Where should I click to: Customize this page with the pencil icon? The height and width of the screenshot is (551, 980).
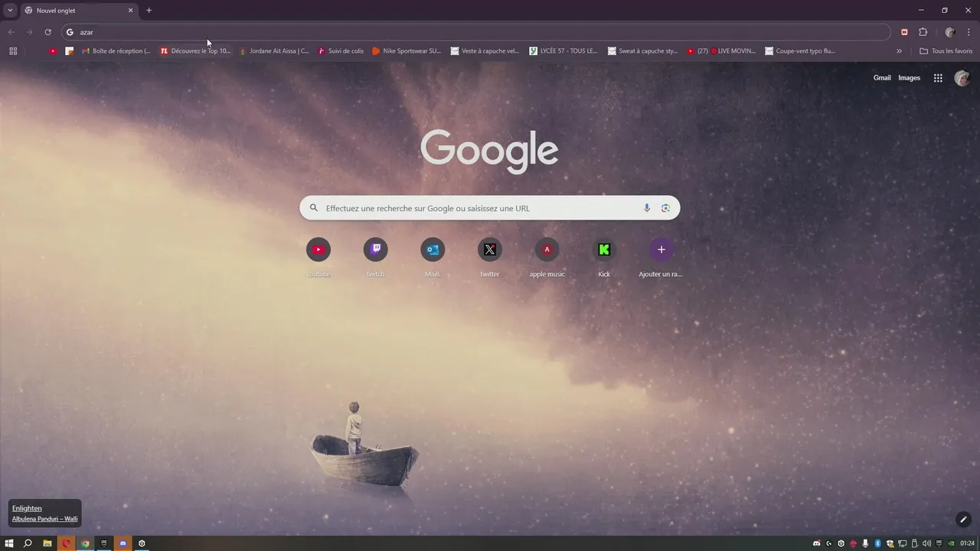point(964,520)
